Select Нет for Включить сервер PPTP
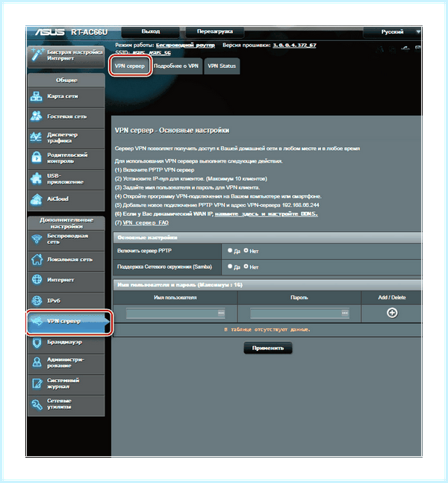The width and height of the screenshot is (448, 483). [x=246, y=250]
